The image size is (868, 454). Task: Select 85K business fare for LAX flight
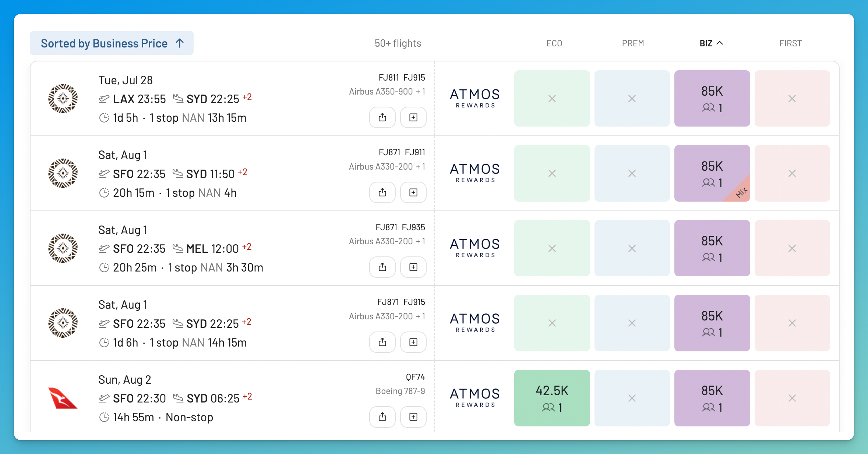click(712, 99)
